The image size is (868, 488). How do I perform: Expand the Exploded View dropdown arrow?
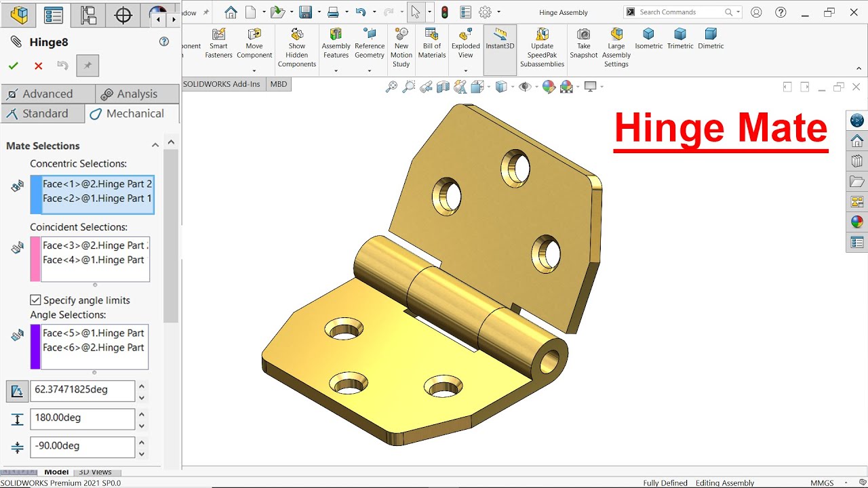click(x=466, y=71)
